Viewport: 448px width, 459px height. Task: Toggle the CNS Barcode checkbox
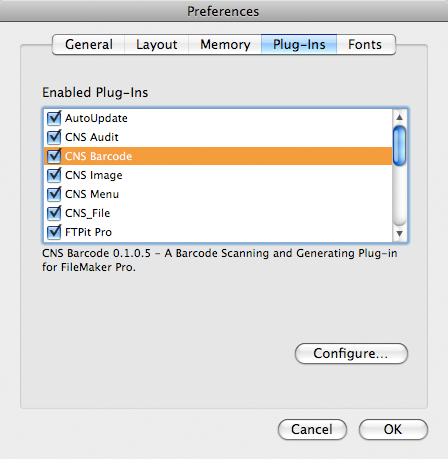pos(54,156)
